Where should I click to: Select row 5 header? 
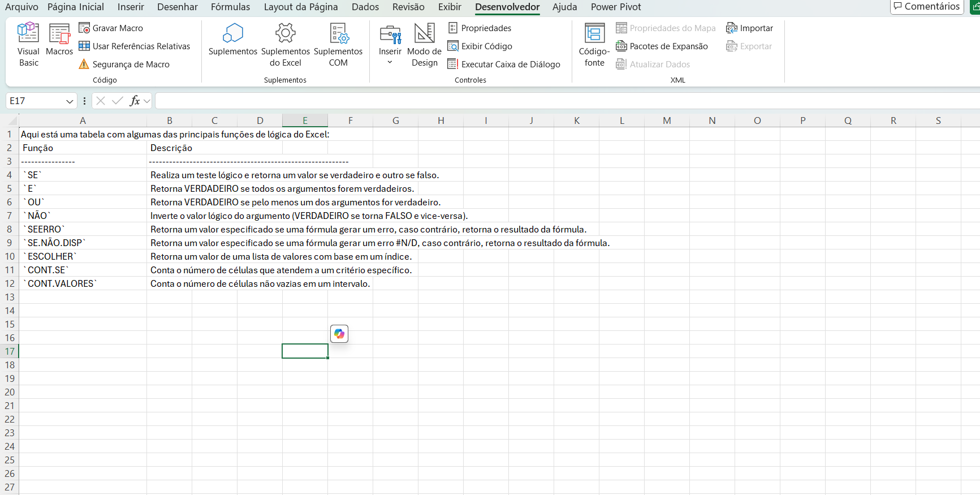click(10, 188)
